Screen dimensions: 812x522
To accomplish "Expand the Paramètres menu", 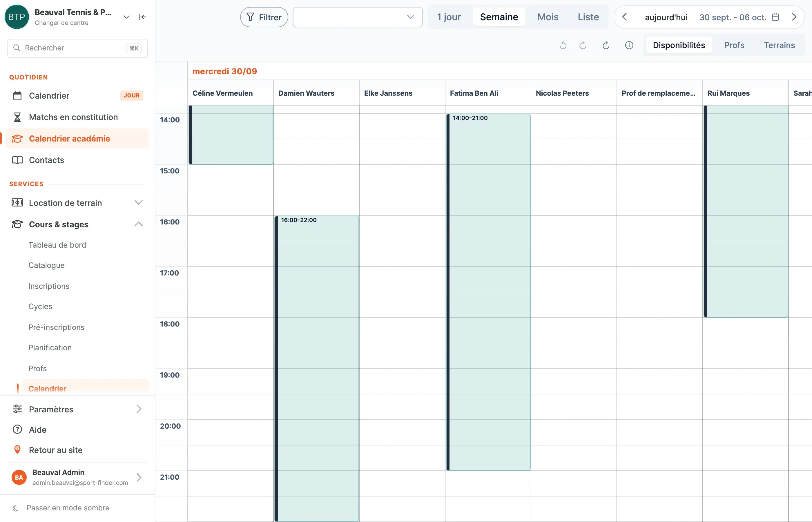I will pos(139,409).
